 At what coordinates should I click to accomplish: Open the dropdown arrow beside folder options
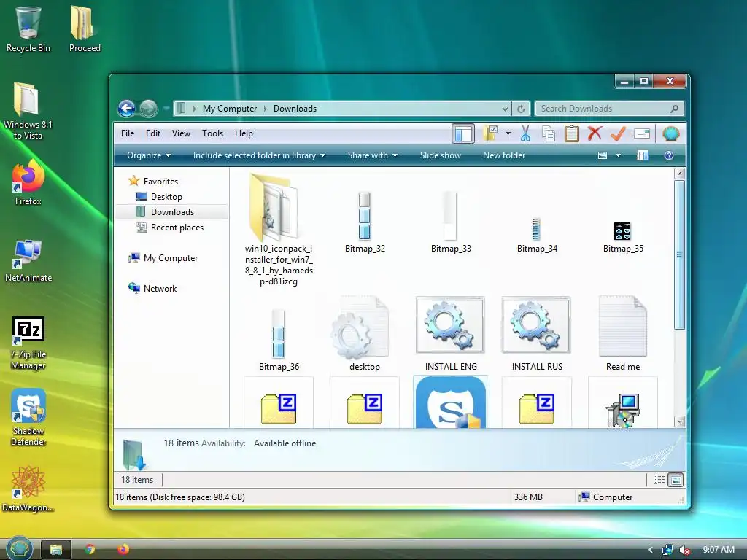coord(508,134)
